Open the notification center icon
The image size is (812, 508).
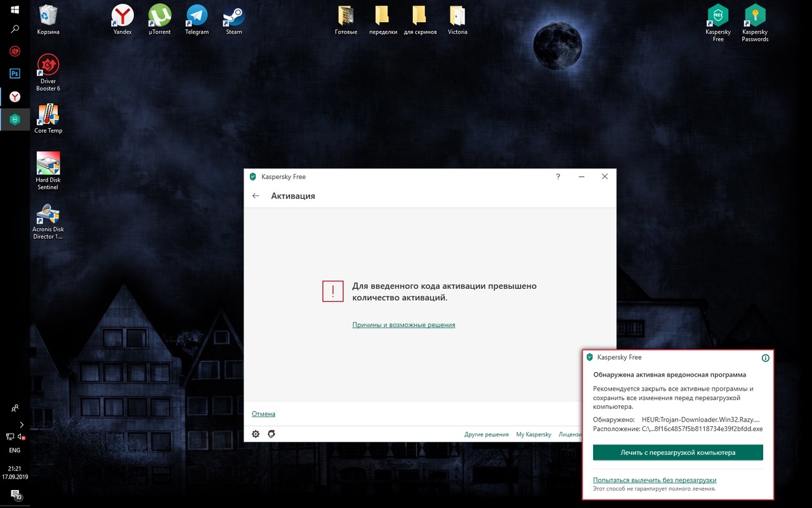tap(15, 495)
